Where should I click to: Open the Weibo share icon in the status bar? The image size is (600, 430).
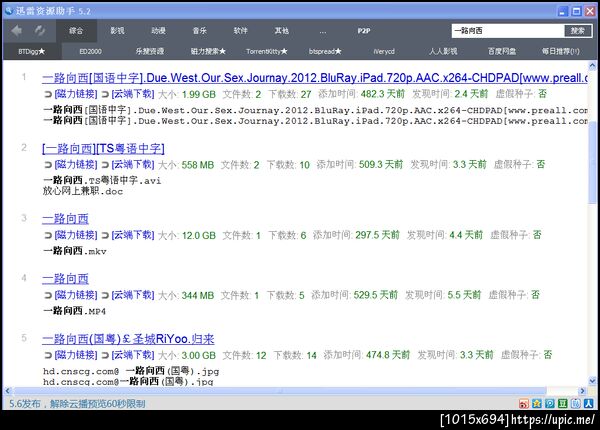523,403
